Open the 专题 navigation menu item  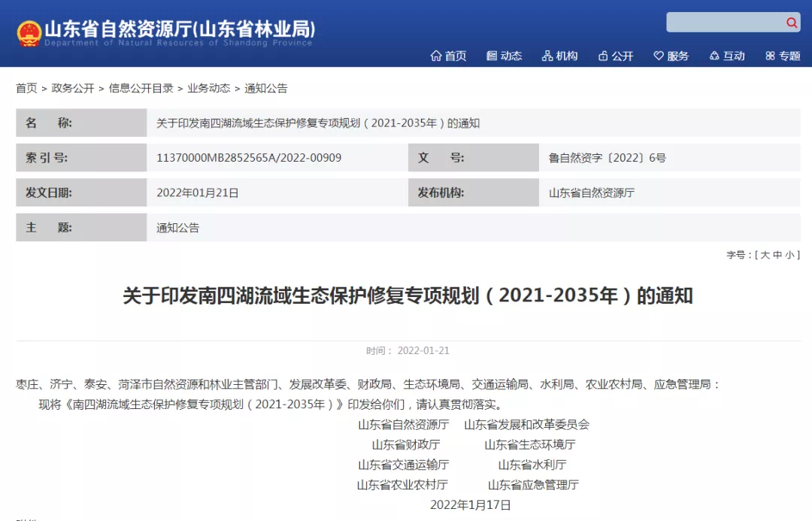point(783,56)
